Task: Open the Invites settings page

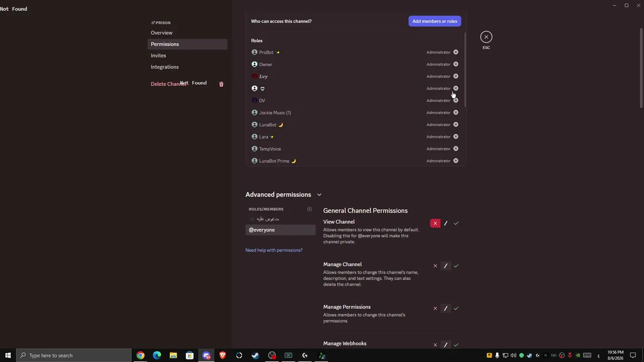Action: point(187,56)
